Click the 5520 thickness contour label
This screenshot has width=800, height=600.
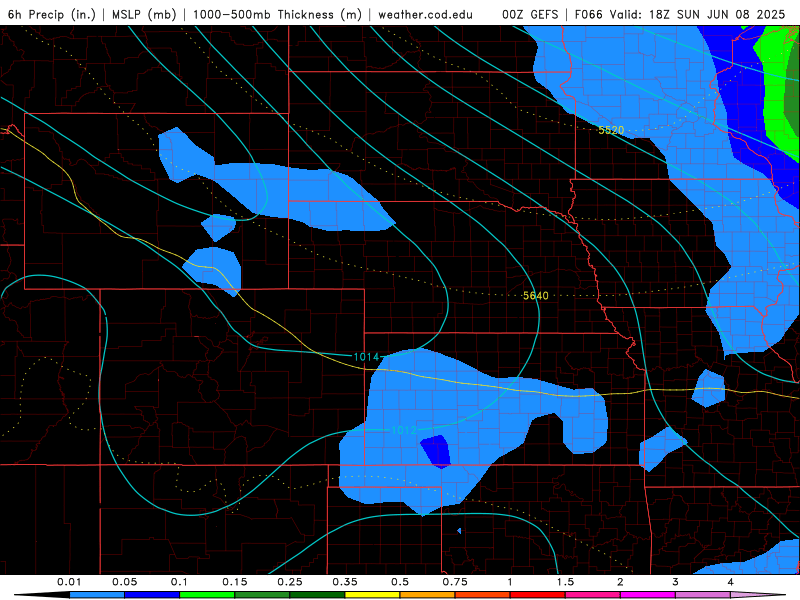click(611, 130)
